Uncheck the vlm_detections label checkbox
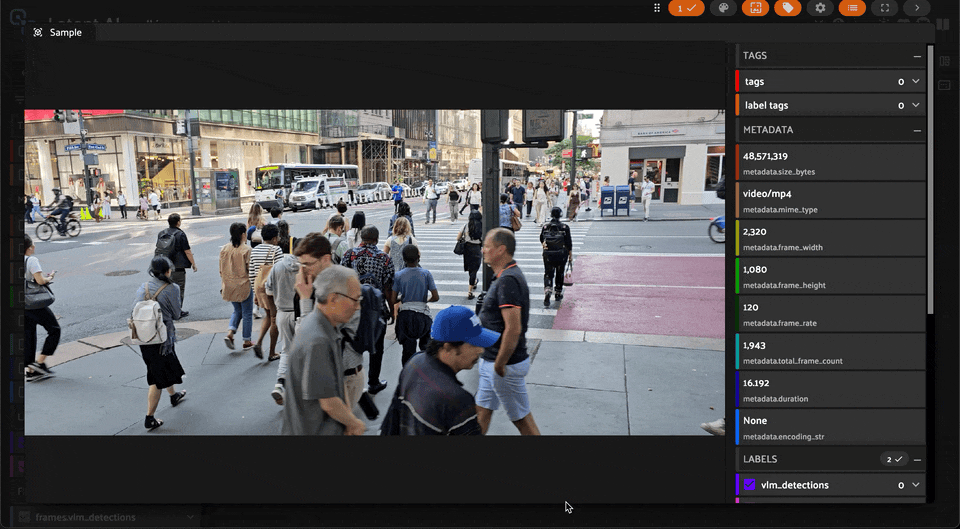The height and width of the screenshot is (529, 960). pyautogui.click(x=750, y=485)
